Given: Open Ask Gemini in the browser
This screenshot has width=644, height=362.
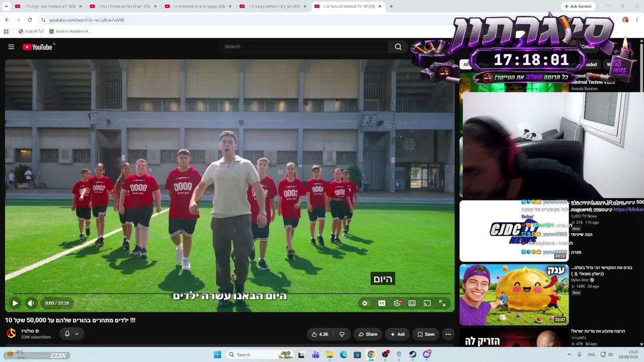Looking at the screenshot, I should [x=578, y=7].
